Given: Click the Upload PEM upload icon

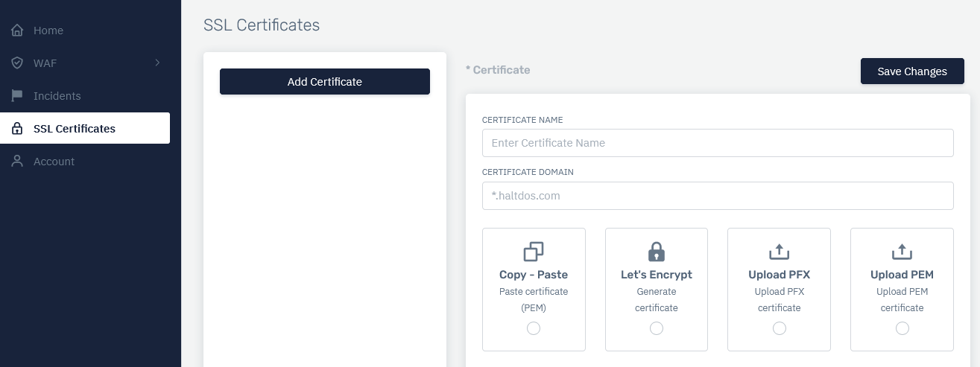Looking at the screenshot, I should [902, 252].
